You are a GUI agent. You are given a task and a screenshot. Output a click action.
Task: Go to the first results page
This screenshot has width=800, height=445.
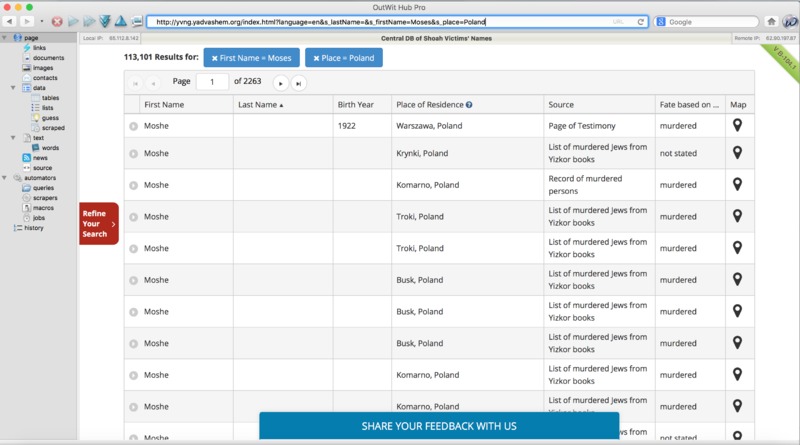click(x=135, y=83)
